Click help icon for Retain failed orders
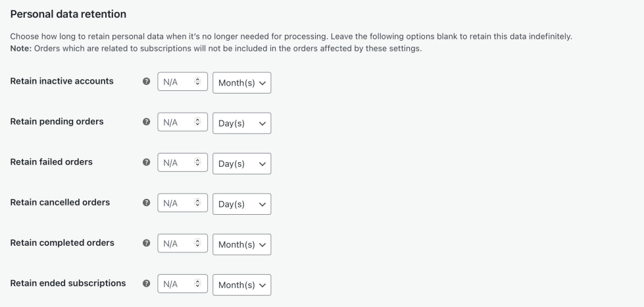 (x=147, y=163)
